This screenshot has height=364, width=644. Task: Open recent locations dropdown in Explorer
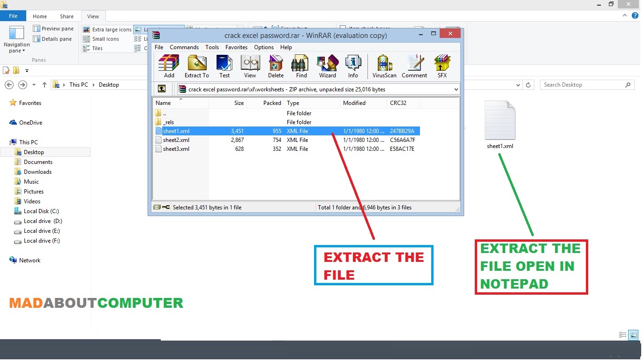[x=34, y=85]
